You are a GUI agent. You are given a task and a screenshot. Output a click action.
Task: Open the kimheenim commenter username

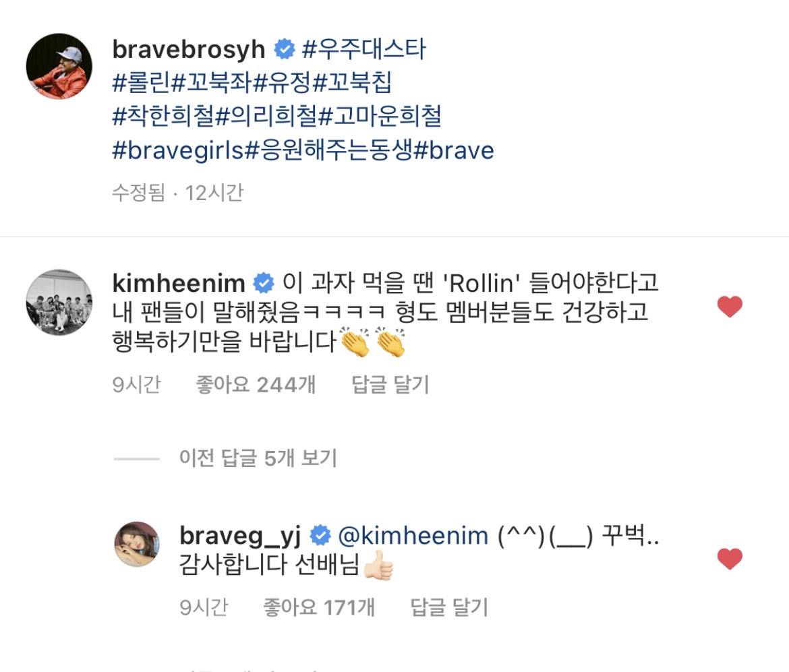point(179,283)
